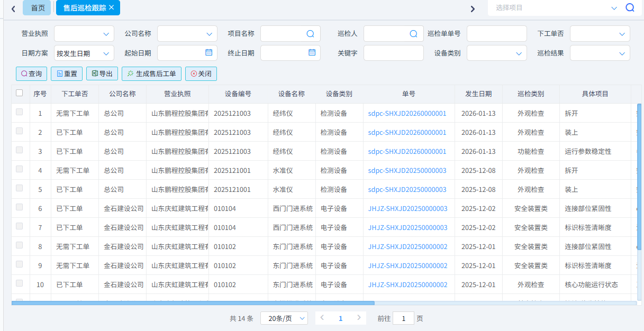Open the 20条/页 page size dropdown
This screenshot has height=331, width=644.
click(x=284, y=318)
